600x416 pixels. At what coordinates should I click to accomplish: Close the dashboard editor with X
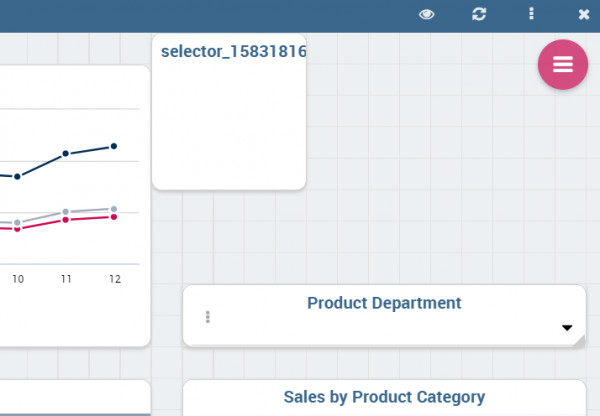pyautogui.click(x=584, y=15)
